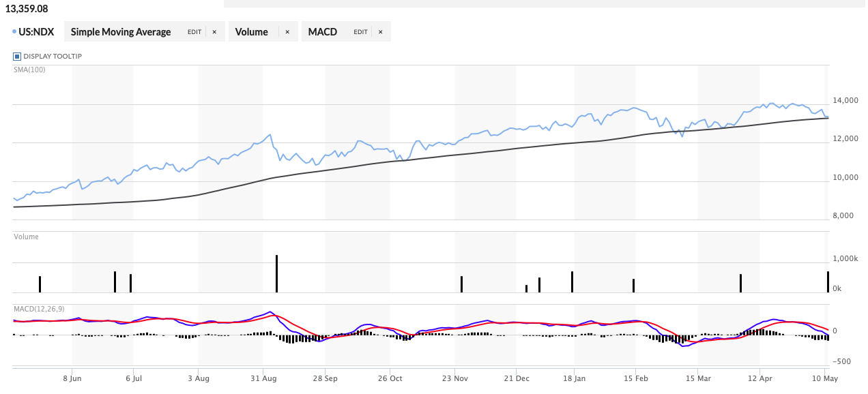The image size is (868, 394).
Task: Select the MACD chip label
Action: pyautogui.click(x=323, y=31)
